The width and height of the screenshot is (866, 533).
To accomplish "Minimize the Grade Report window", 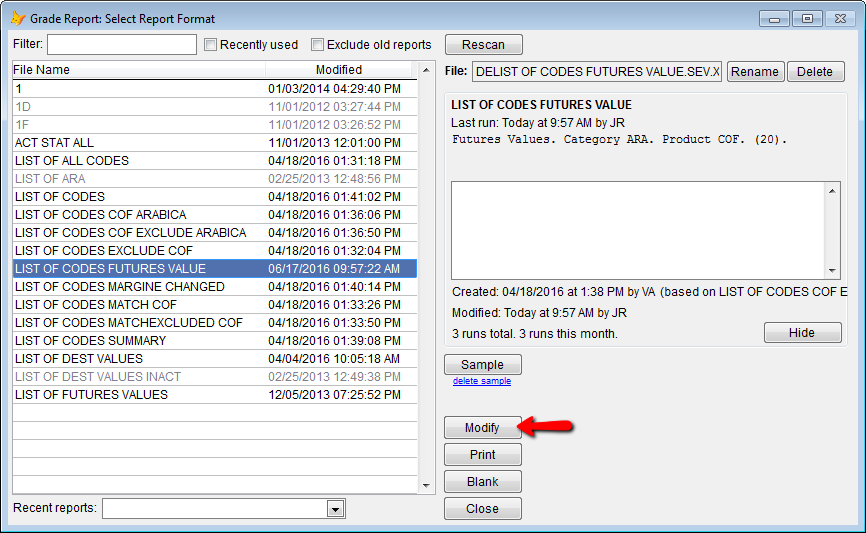I will click(x=774, y=19).
